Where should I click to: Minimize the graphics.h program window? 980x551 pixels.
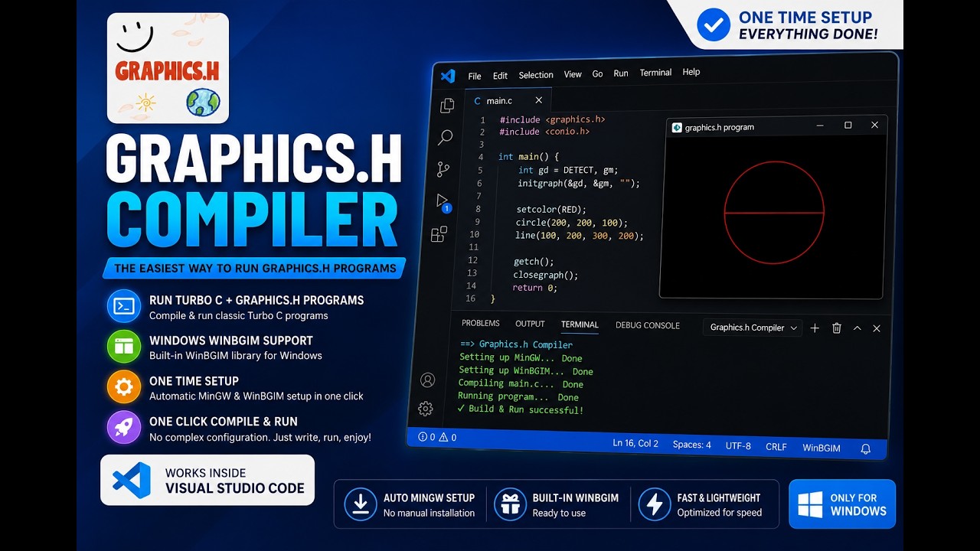pyautogui.click(x=820, y=126)
